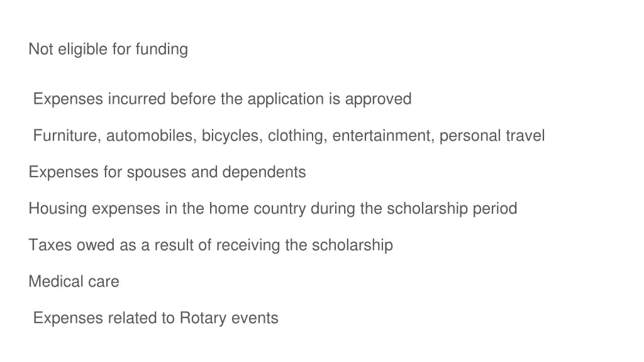
Task: Select the housing expenses in home country line
Action: point(272,209)
